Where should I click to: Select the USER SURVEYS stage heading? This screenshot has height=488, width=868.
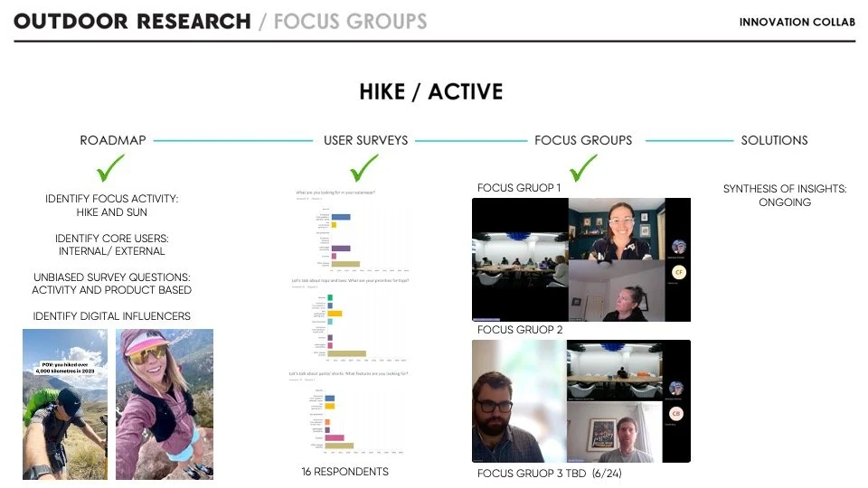[x=366, y=141]
